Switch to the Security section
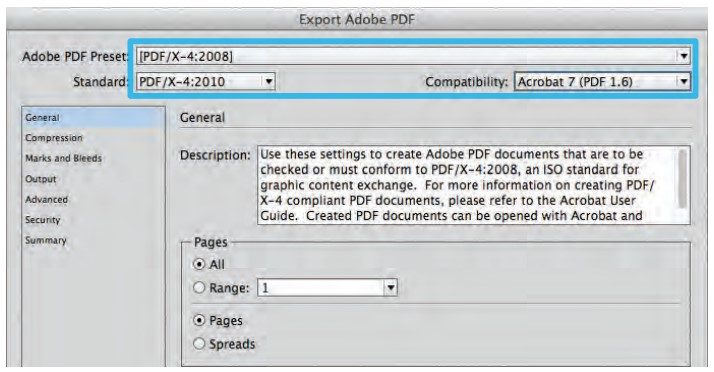Screen dimensions: 714x372 tap(42, 220)
